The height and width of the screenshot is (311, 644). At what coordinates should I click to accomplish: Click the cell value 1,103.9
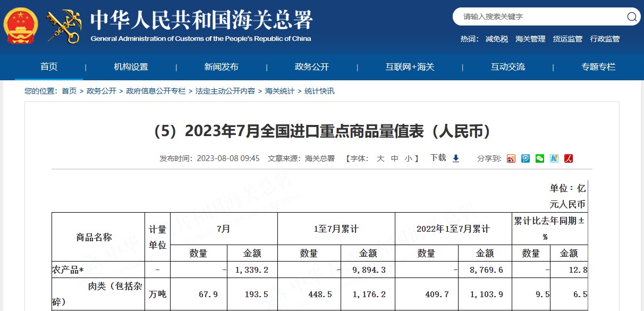point(486,294)
